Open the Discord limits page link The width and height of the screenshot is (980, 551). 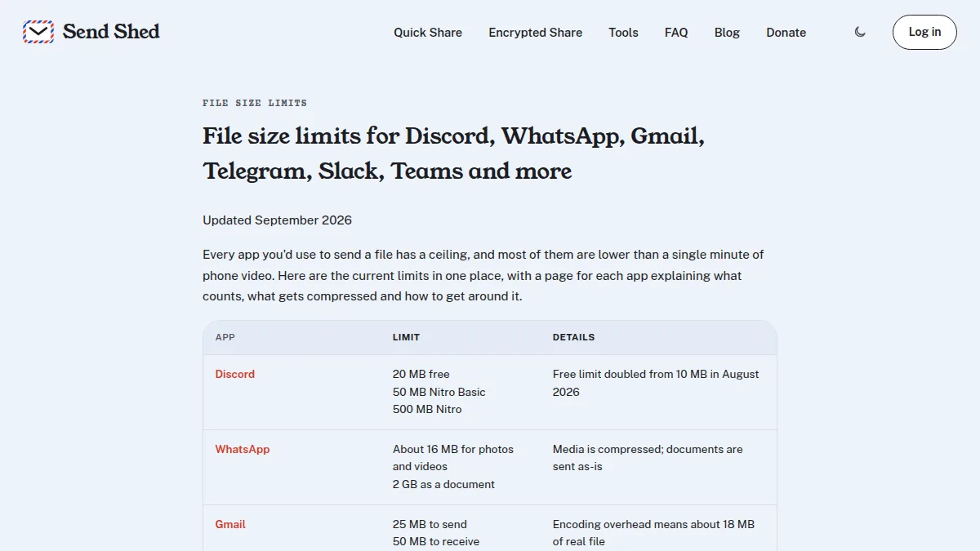pyautogui.click(x=235, y=374)
